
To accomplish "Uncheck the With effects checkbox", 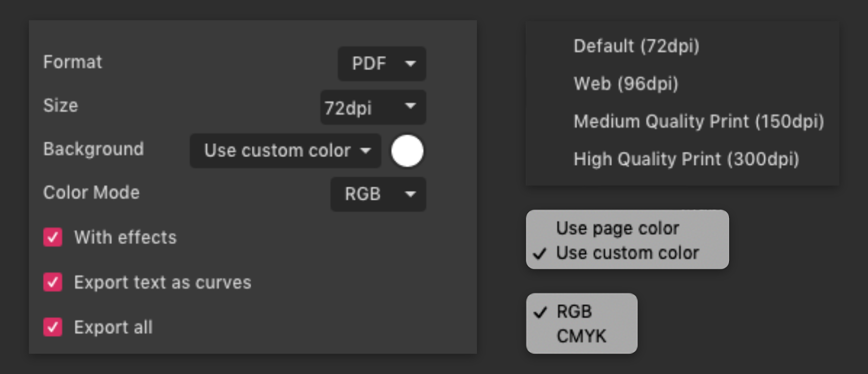I will point(53,237).
